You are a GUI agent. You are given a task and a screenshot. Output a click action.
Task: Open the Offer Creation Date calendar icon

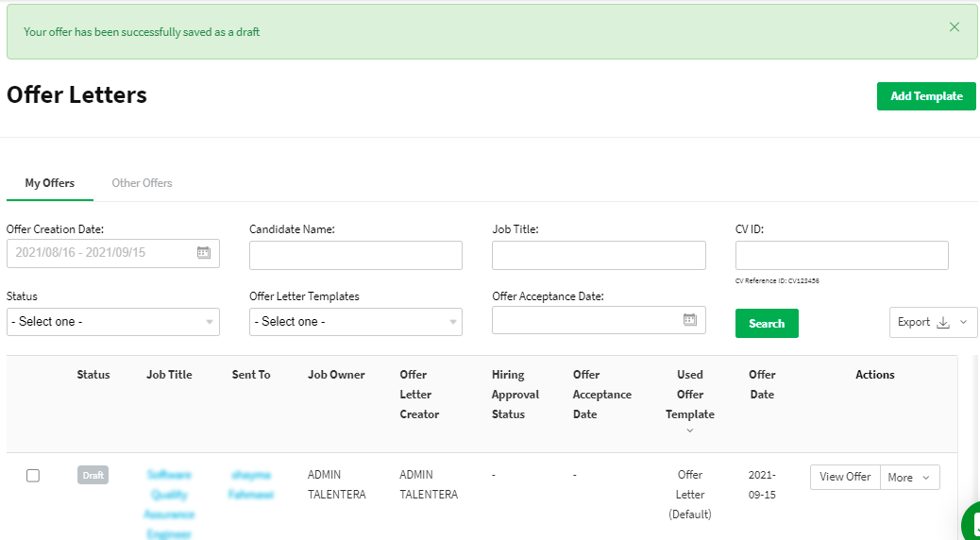(x=203, y=253)
